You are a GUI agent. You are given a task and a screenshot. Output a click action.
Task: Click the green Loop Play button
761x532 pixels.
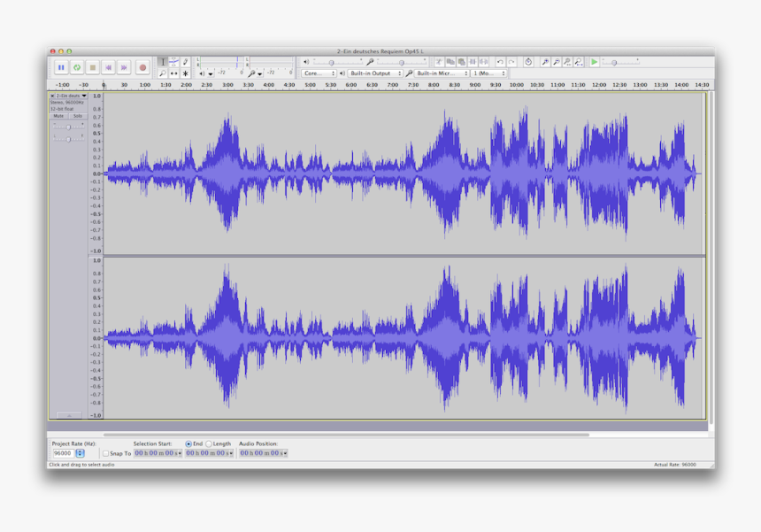[77, 67]
